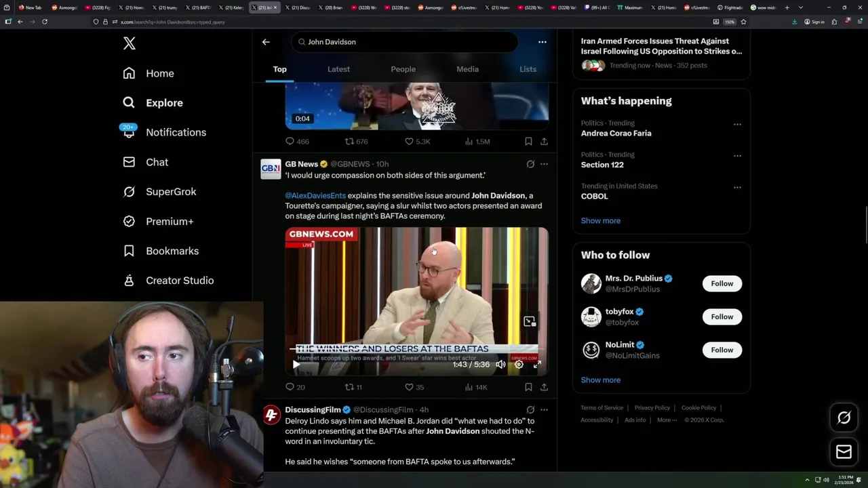This screenshot has height=488, width=868.
Task: Bookmark the GB News post
Action: 528,387
